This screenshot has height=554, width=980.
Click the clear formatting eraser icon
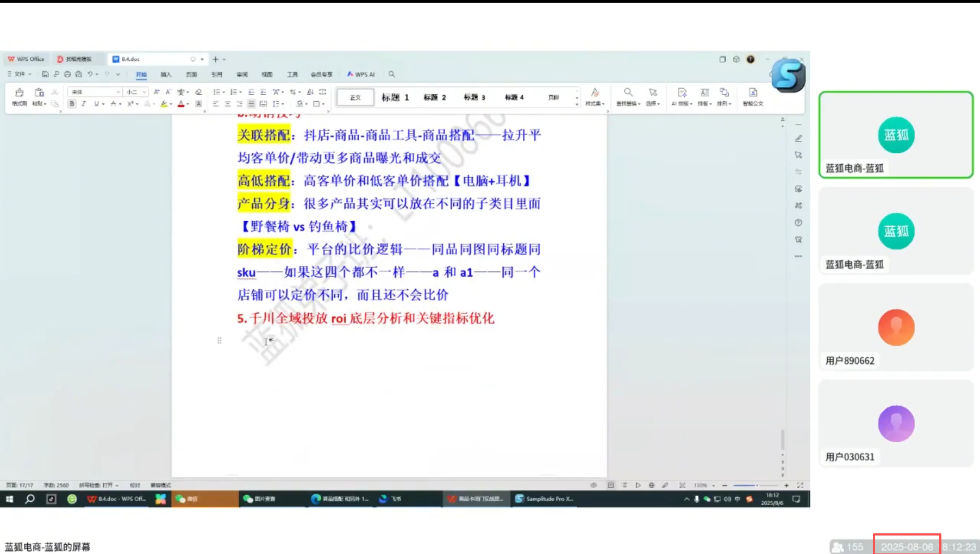click(x=199, y=92)
